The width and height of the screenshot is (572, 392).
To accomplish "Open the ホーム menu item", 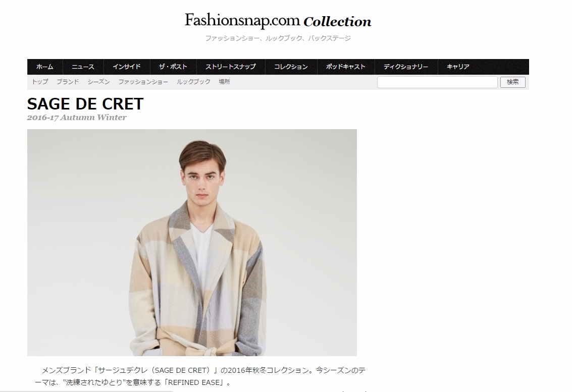I will click(45, 67).
